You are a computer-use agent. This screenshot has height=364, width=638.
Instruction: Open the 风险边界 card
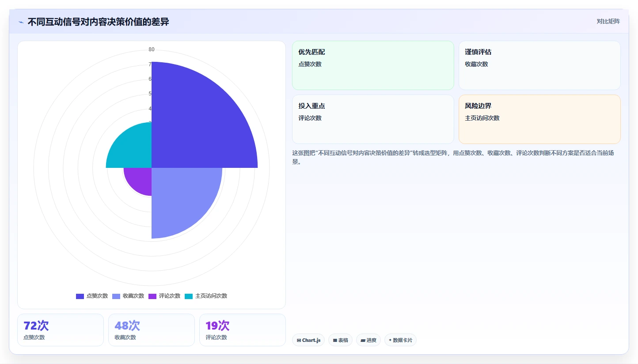(539, 119)
